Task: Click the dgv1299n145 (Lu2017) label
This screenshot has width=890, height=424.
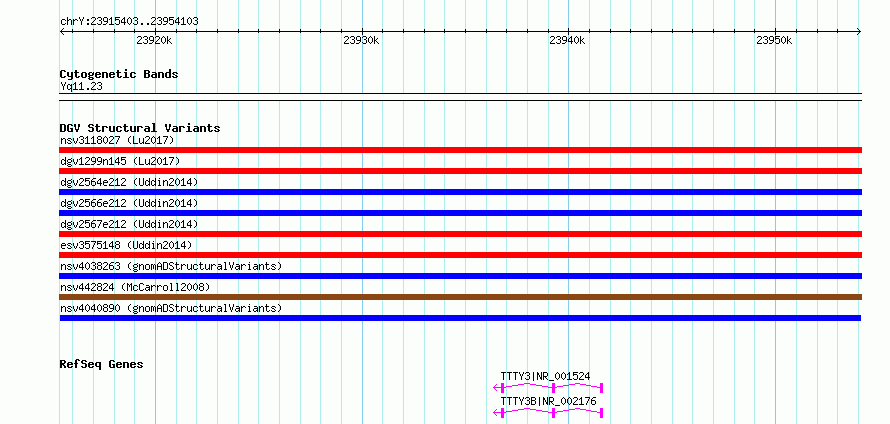Action: (120, 161)
